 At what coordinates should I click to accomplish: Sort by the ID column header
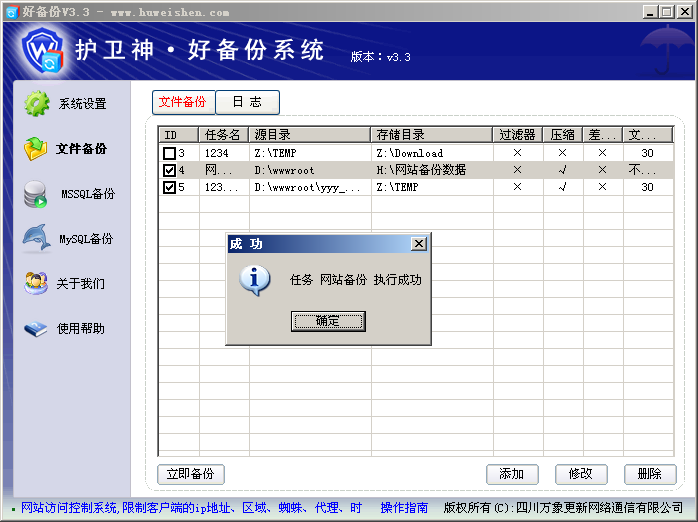click(x=179, y=135)
